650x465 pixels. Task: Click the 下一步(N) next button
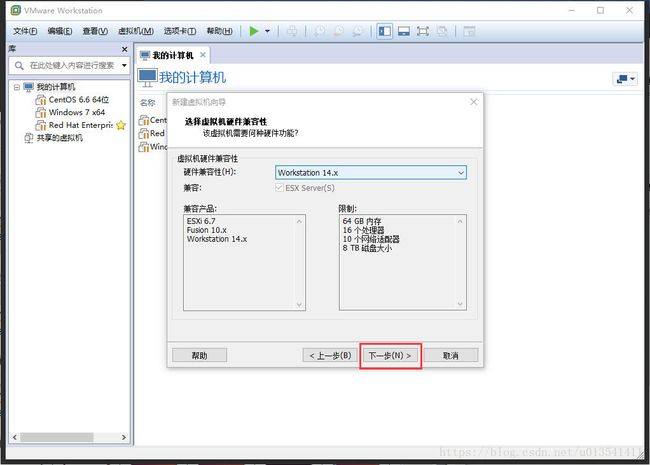click(390, 356)
